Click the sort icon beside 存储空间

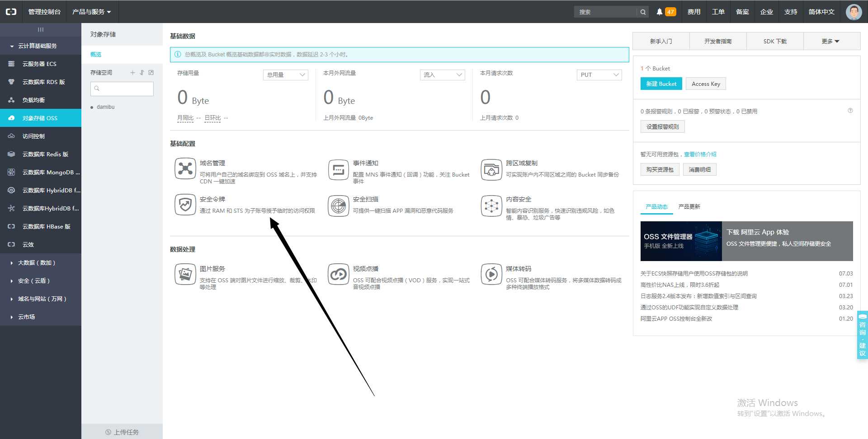(x=142, y=72)
